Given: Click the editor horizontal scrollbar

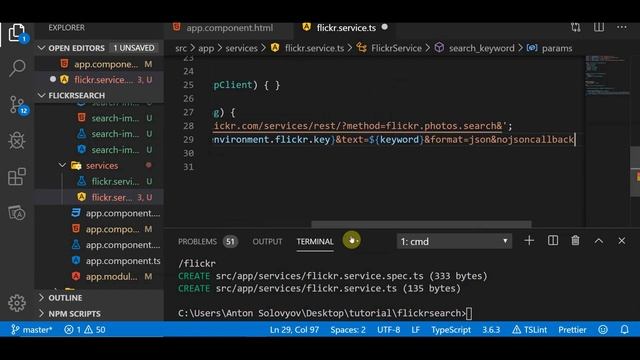Looking at the screenshot, I should pos(421,224).
